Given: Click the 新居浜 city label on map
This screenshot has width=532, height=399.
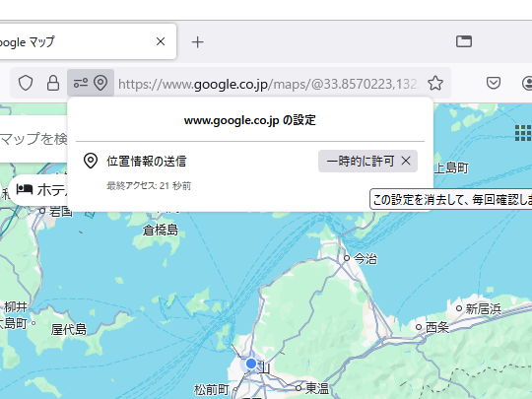Looking at the screenshot, I should pyautogui.click(x=483, y=308).
